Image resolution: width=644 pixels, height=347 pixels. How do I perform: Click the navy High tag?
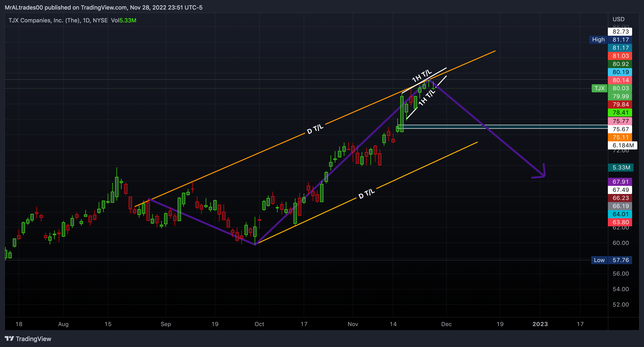(x=598, y=40)
